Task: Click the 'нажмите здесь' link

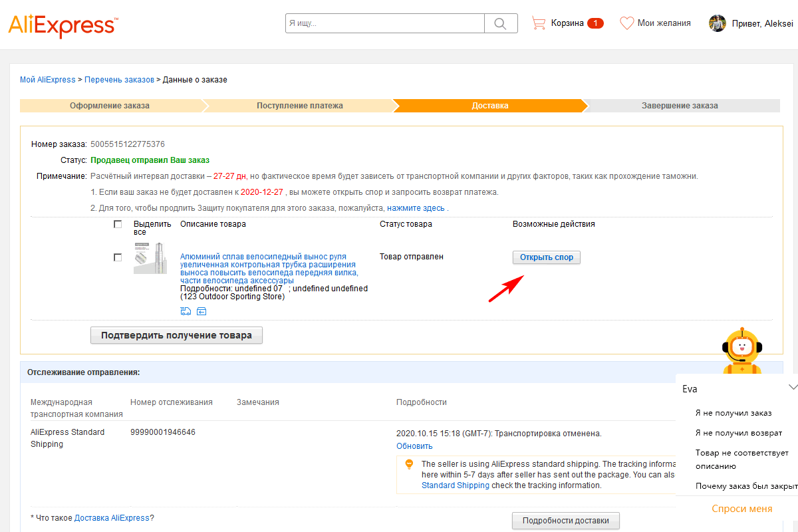Action: click(x=416, y=208)
